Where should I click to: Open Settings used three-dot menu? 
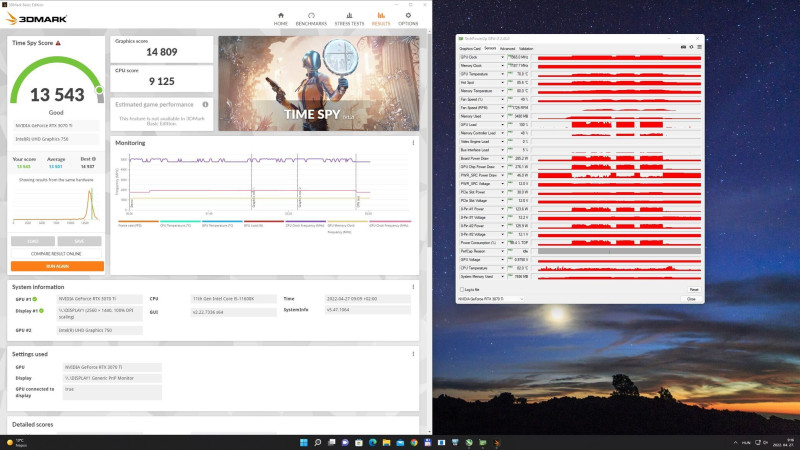pyautogui.click(x=413, y=354)
